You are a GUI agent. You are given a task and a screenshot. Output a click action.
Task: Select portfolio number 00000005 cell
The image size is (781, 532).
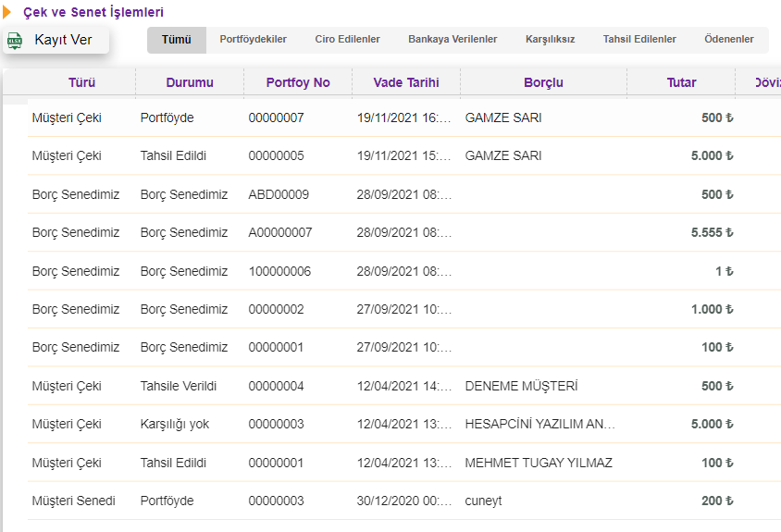[x=276, y=155]
